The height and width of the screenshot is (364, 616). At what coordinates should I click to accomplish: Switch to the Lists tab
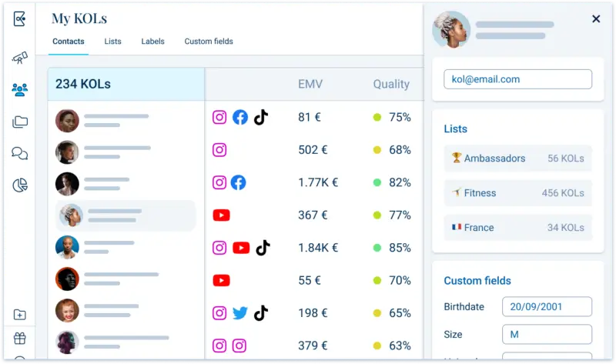(112, 42)
